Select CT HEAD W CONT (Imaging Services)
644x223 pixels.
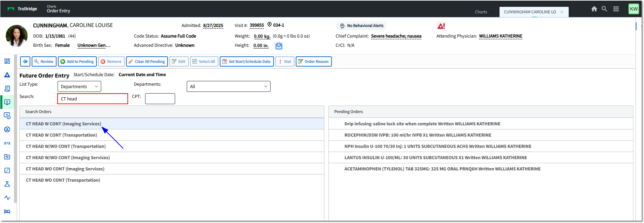coord(172,124)
